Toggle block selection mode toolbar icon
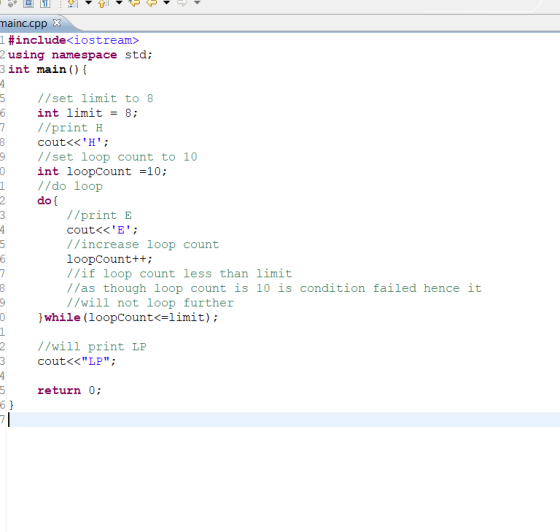This screenshot has width=560, height=532. (x=28, y=3)
